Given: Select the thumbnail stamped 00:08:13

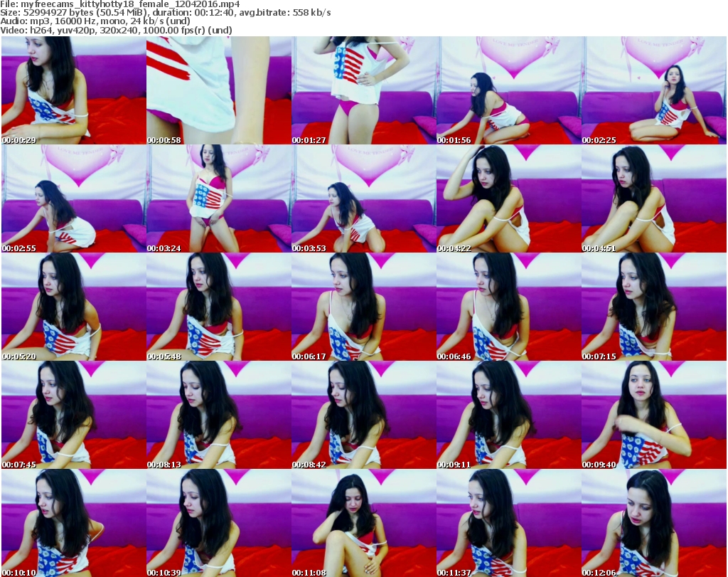Looking at the screenshot, I should coord(219,415).
